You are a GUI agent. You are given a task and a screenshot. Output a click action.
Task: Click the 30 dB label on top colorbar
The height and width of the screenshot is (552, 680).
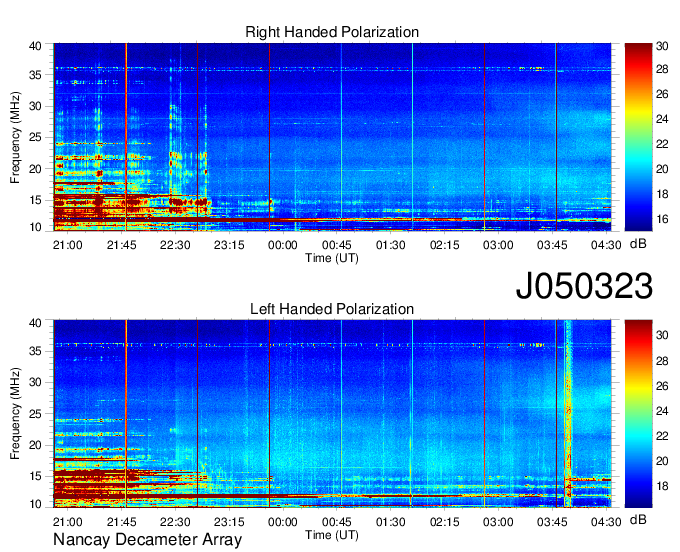coord(662,46)
